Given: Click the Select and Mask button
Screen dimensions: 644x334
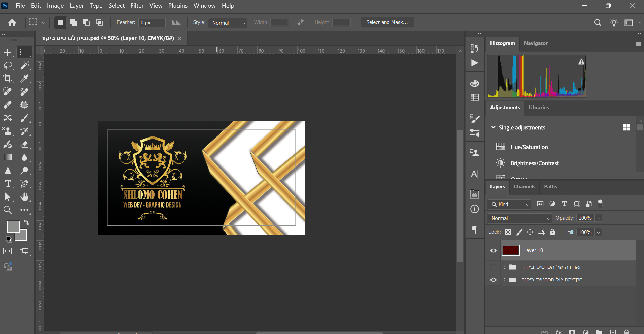Looking at the screenshot, I should (x=387, y=22).
